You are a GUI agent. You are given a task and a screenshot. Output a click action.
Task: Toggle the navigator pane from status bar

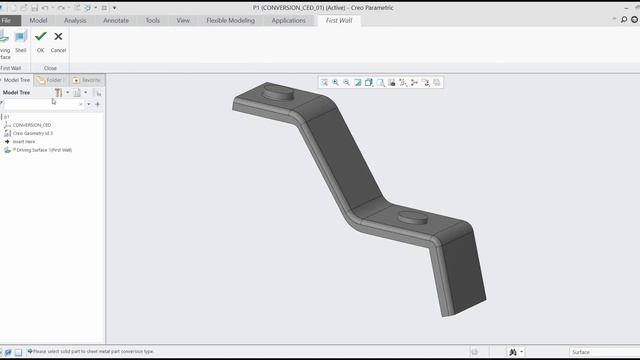pos(8,352)
